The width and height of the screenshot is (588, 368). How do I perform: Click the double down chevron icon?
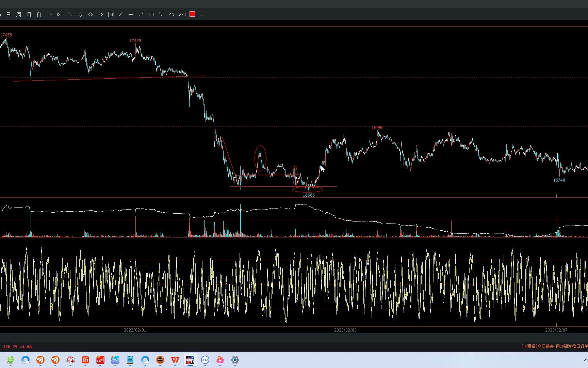click(100, 15)
